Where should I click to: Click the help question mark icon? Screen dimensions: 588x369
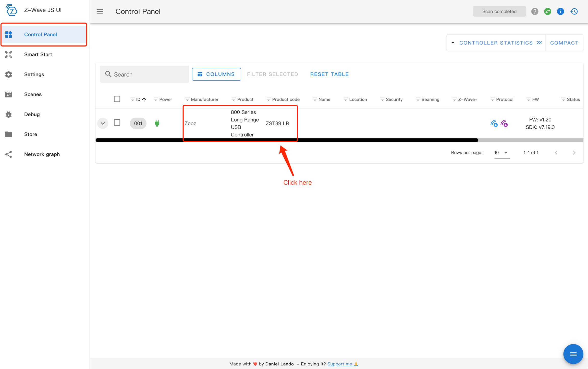535,11
